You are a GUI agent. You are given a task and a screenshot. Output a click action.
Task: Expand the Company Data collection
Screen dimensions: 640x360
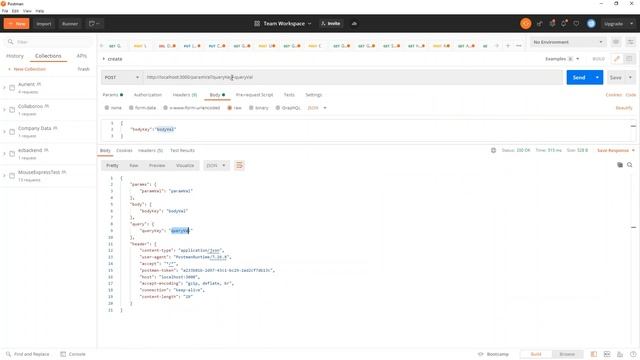coord(4,131)
